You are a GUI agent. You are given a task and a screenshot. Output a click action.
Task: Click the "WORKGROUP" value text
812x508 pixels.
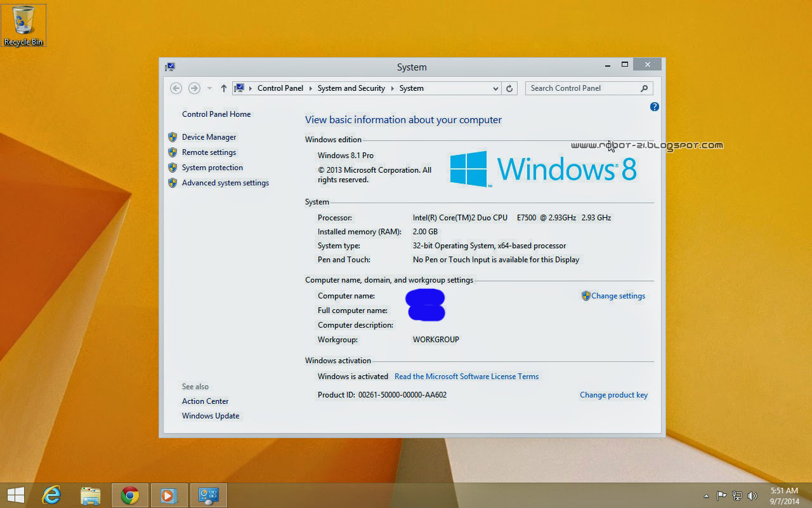click(x=436, y=340)
